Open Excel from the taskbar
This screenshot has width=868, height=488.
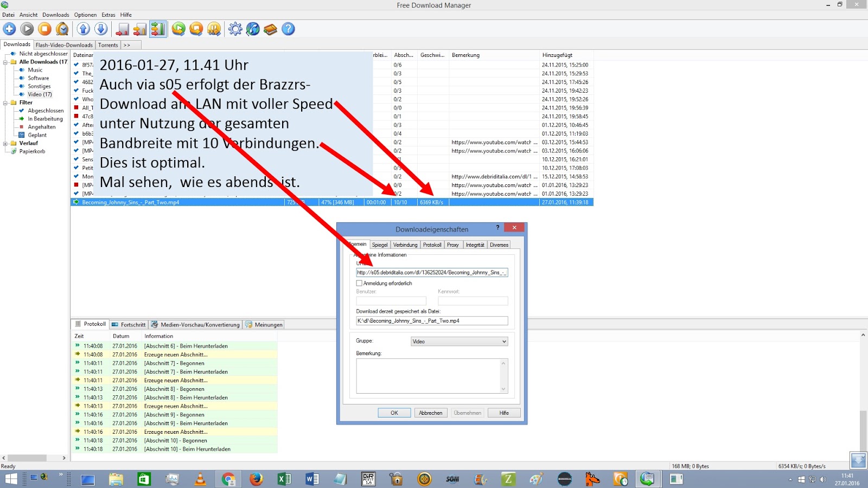[x=284, y=479]
